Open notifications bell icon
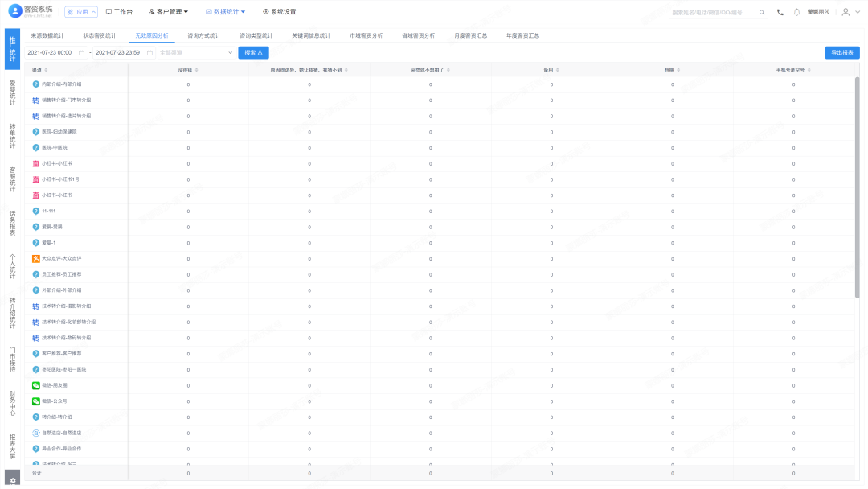Viewport: 868px width, 489px height. tap(796, 12)
